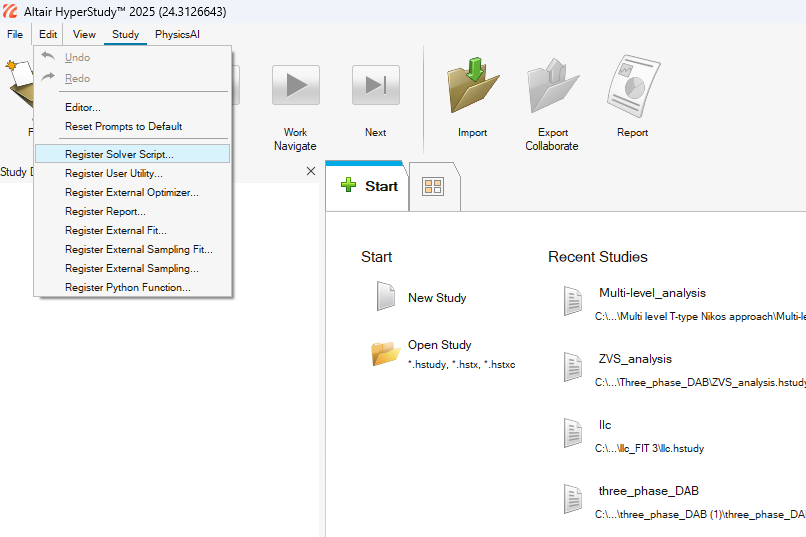
Task: Click the llc study document icon
Action: tap(573, 433)
